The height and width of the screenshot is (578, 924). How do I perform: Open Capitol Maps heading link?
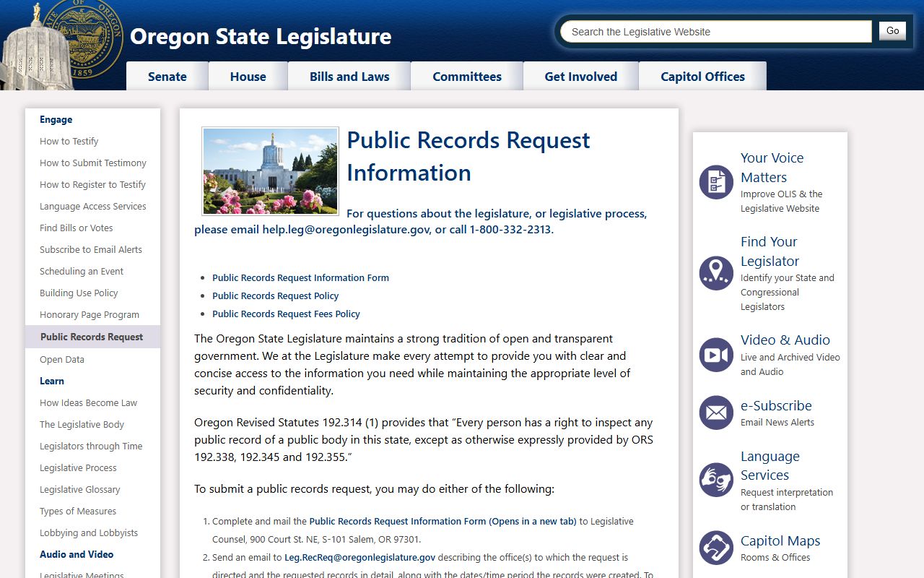(780, 540)
